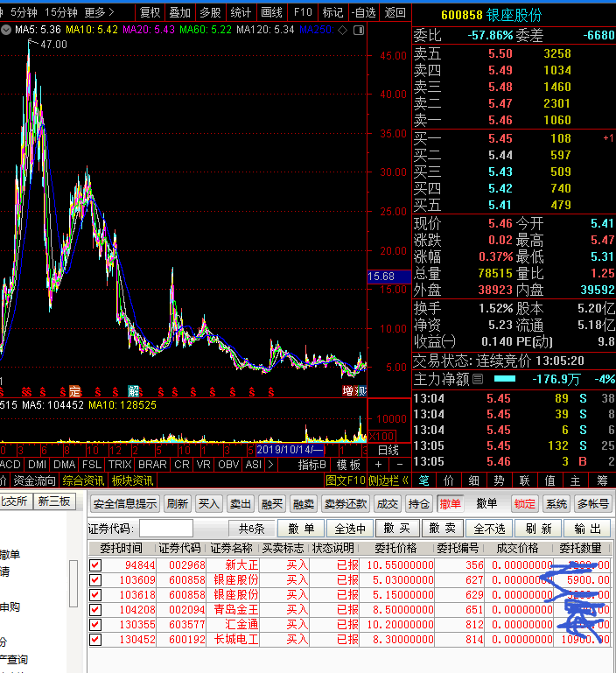Click the diamond icon beside MA250
Image resolution: width=616 pixels, height=673 pixels.
click(x=342, y=30)
